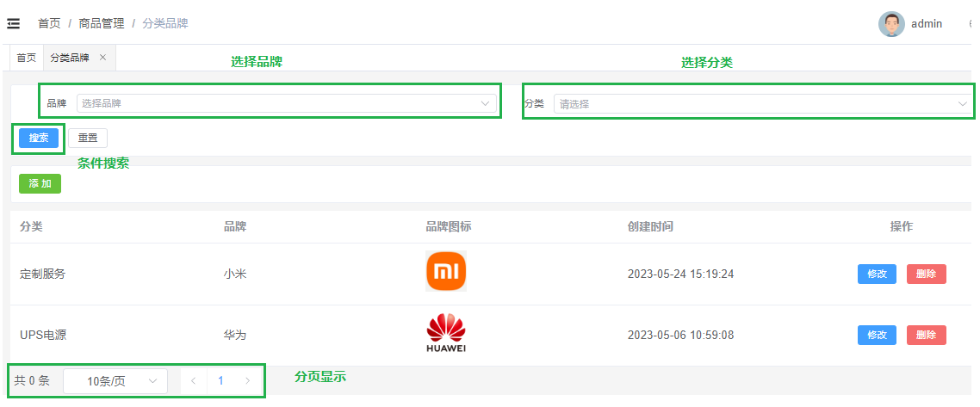This screenshot has height=407, width=980.
Task: Close the 分类品牌 tab
Action: click(103, 58)
